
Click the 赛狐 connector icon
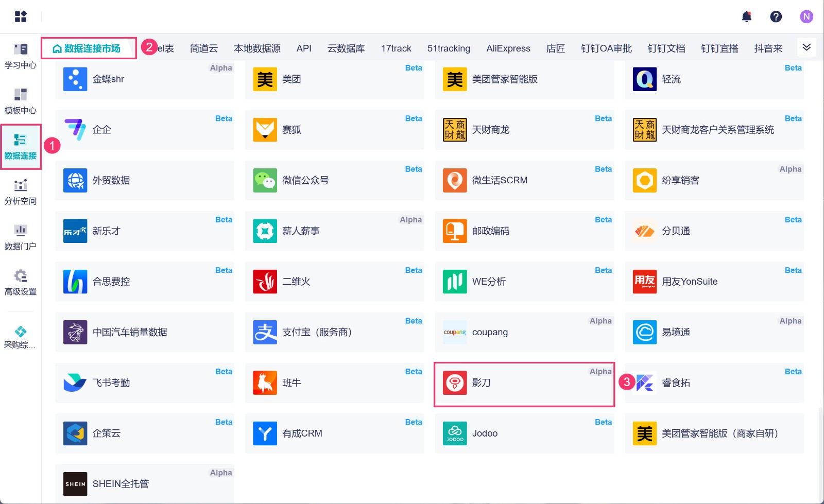[265, 130]
